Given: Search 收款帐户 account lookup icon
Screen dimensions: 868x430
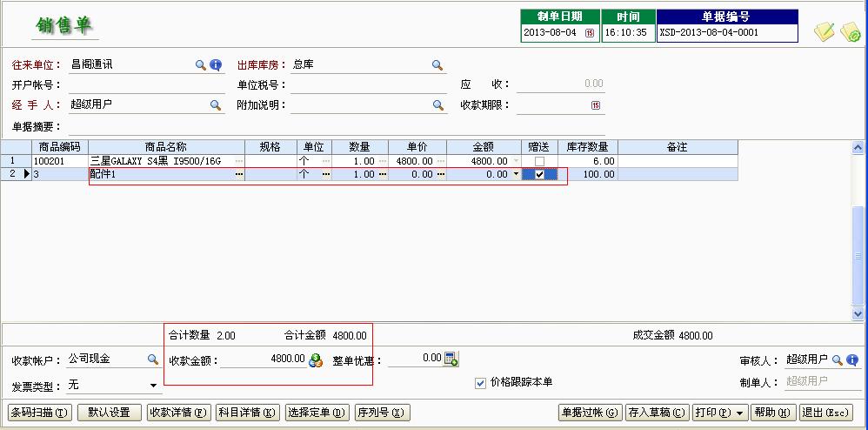Looking at the screenshot, I should [153, 359].
